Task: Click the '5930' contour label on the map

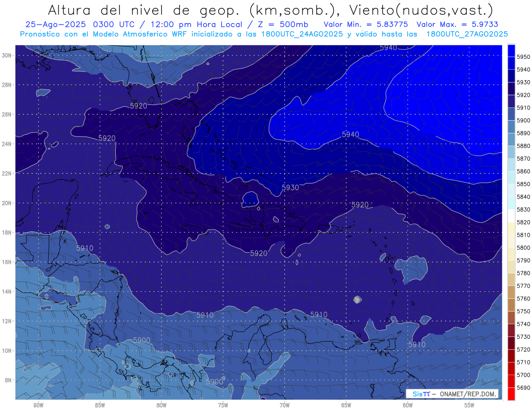Action: [290, 188]
